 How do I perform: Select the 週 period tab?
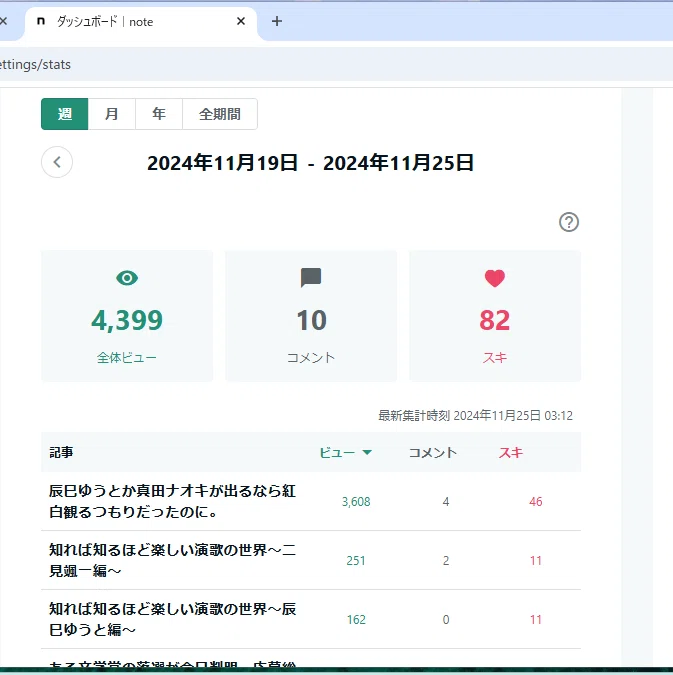[x=65, y=114]
